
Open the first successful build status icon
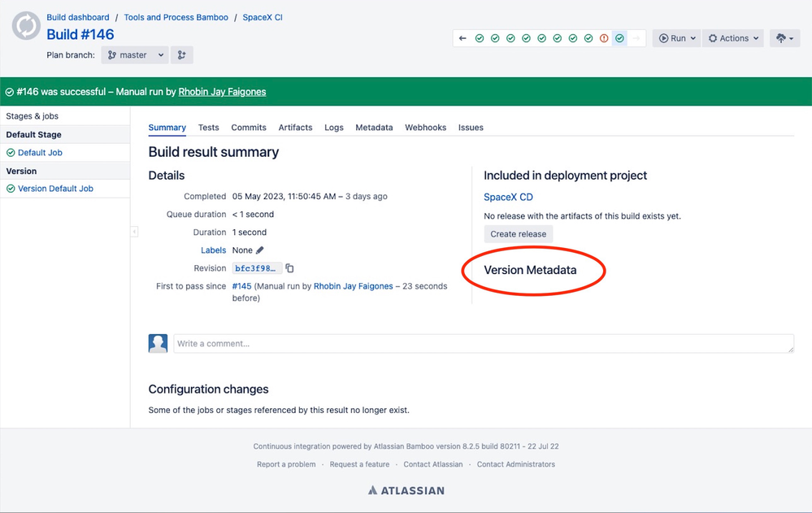480,38
